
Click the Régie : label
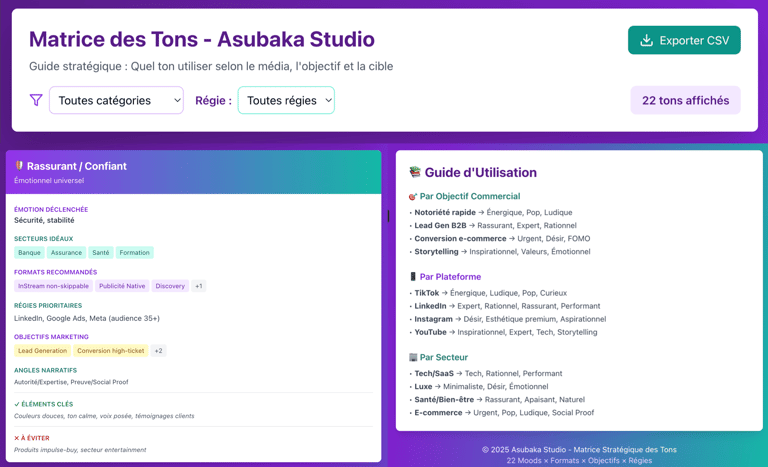pyautogui.click(x=214, y=100)
